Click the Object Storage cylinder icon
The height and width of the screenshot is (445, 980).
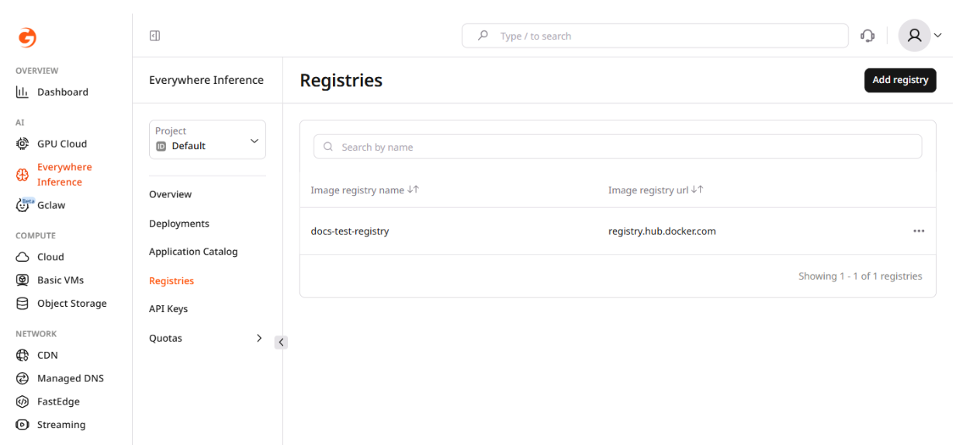pyautogui.click(x=23, y=304)
